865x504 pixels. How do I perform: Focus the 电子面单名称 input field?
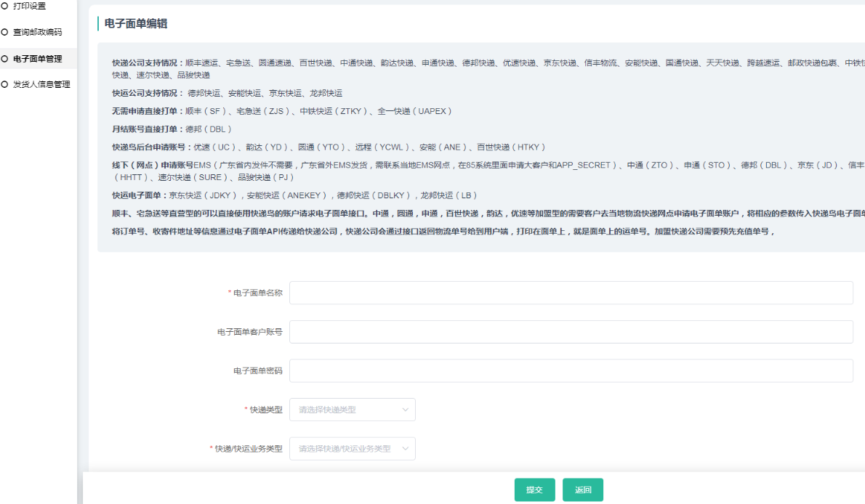click(571, 293)
